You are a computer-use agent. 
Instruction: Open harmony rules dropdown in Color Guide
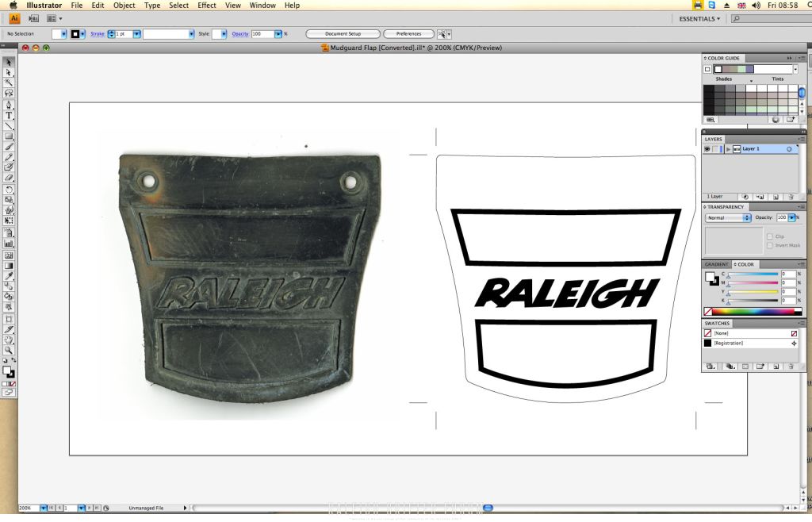[x=795, y=69]
